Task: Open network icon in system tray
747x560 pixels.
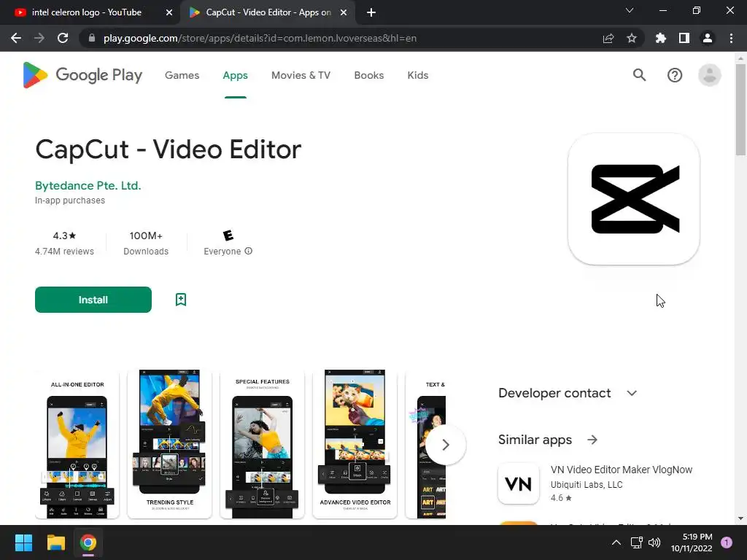Action: [636, 542]
